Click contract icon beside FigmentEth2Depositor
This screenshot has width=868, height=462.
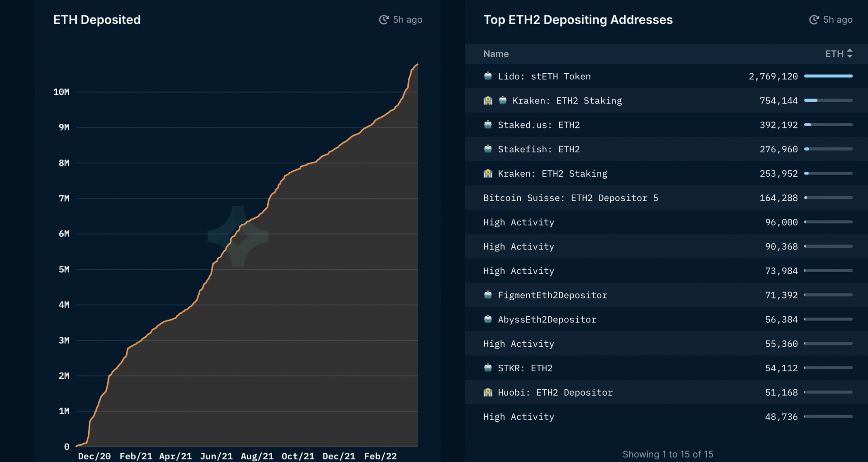(x=488, y=295)
